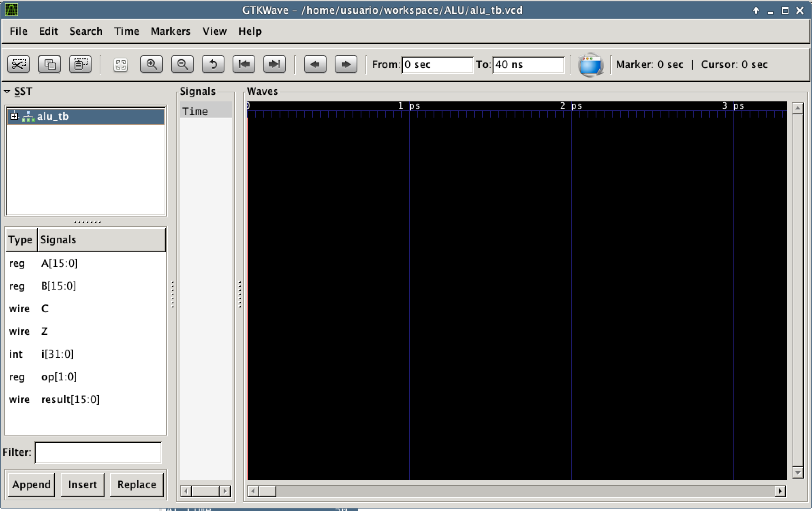The image size is (812, 511).
Task: Click the Find Next Edge right arrow
Action: point(346,64)
